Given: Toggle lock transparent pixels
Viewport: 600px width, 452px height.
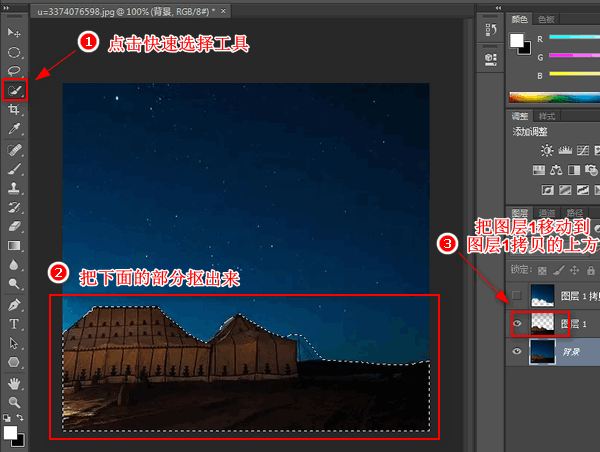Looking at the screenshot, I should 542,271.
